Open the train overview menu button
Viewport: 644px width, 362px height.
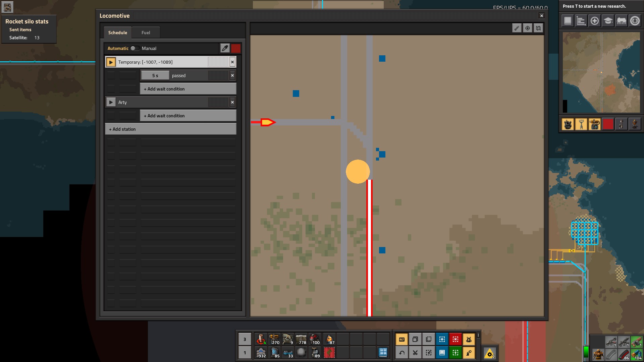tap(621, 21)
